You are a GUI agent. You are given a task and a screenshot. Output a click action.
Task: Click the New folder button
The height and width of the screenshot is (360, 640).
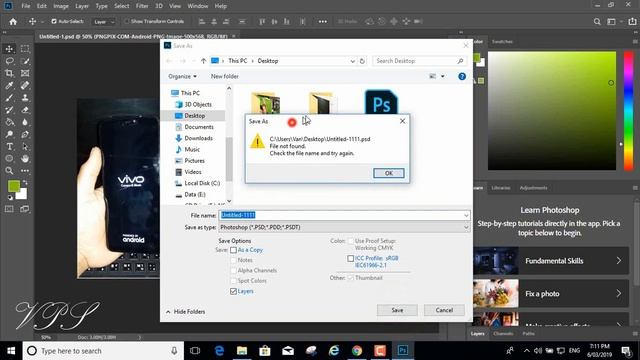(x=224, y=76)
